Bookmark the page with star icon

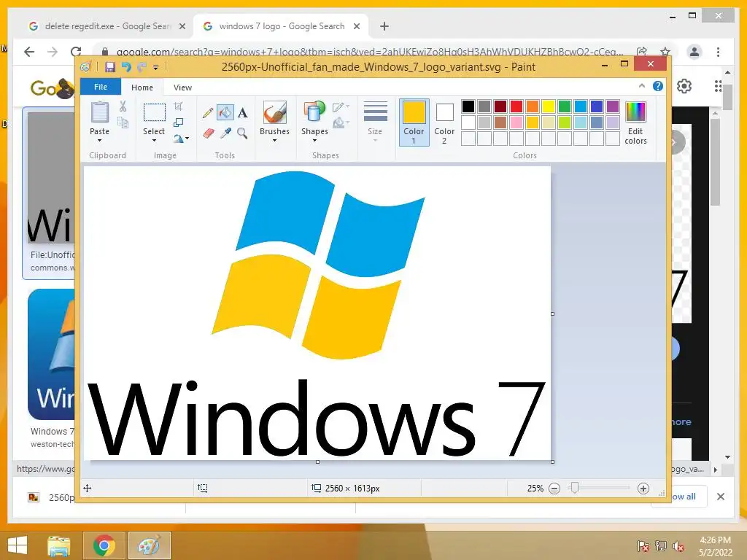[665, 52]
